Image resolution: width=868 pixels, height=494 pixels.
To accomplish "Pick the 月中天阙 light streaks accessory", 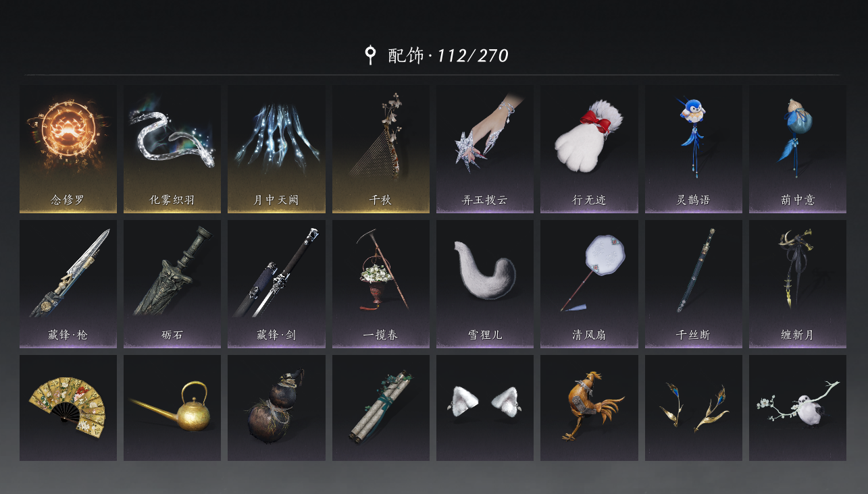I will 276,148.
